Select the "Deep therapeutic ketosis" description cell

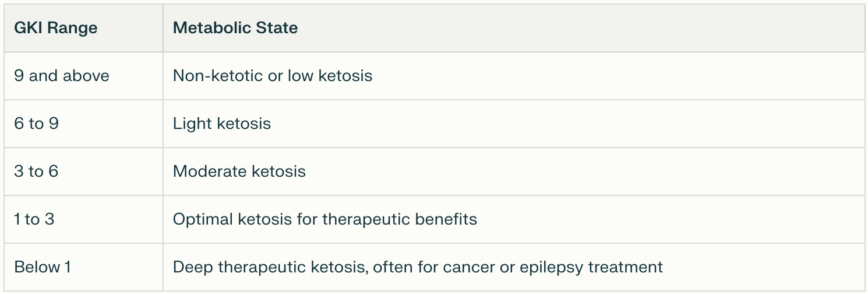point(418,267)
